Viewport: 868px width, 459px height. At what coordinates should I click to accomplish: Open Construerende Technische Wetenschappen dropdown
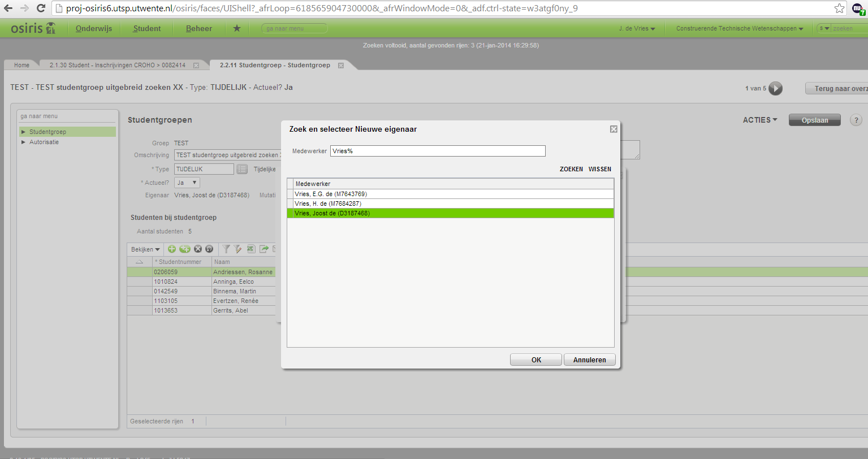point(740,28)
